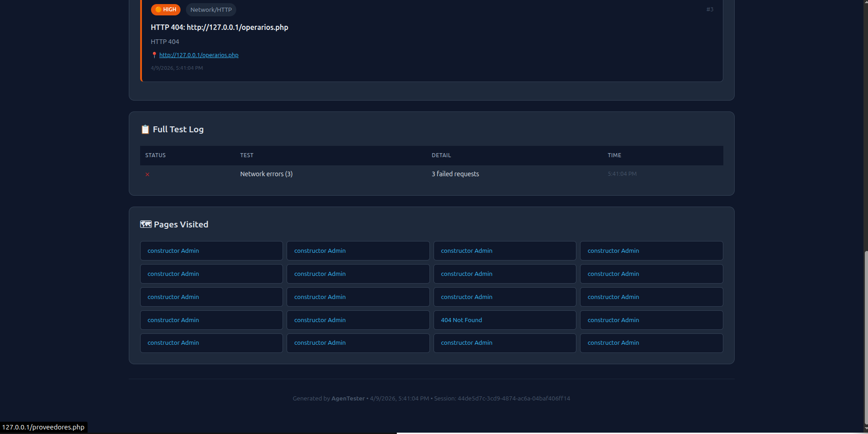Click the red X status icon for Network errors
Viewport: 868px width, 434px height.
[147, 174]
